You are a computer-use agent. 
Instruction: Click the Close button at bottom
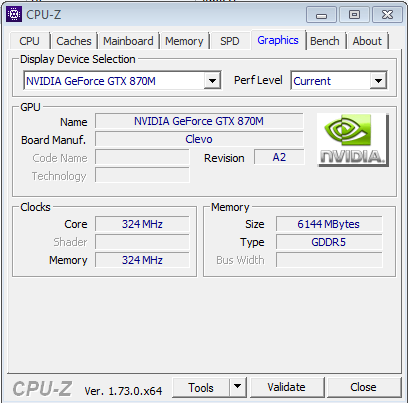click(363, 387)
